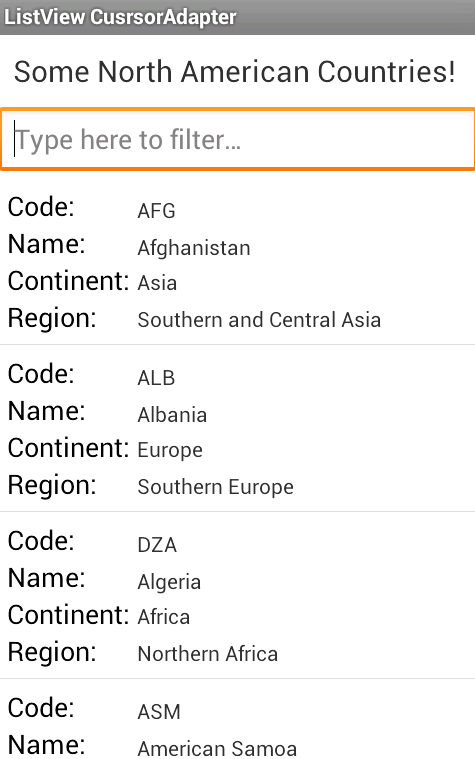This screenshot has width=475, height=759.
Task: Select the 'Southern and Central Asia' region text
Action: click(259, 320)
